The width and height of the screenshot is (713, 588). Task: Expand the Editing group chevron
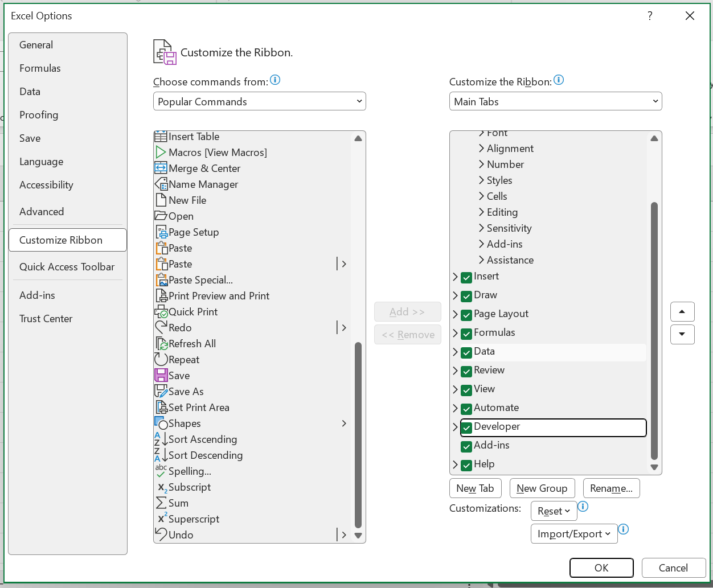pos(481,212)
